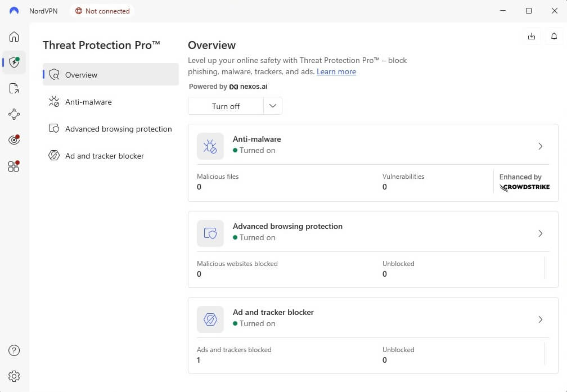Image resolution: width=567 pixels, height=392 pixels.
Task: View downloads via the top-right download icon
Action: point(531,35)
